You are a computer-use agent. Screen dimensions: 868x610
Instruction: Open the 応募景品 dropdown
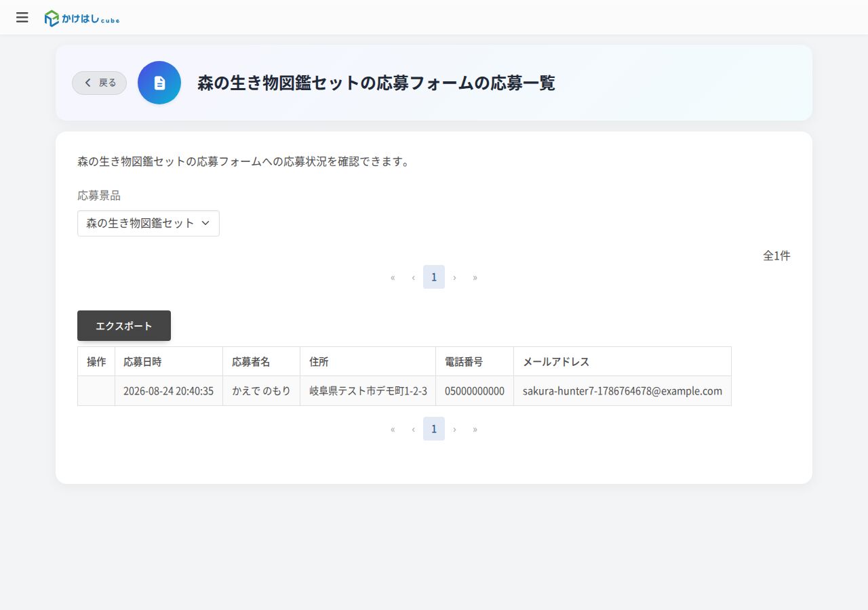tap(149, 223)
